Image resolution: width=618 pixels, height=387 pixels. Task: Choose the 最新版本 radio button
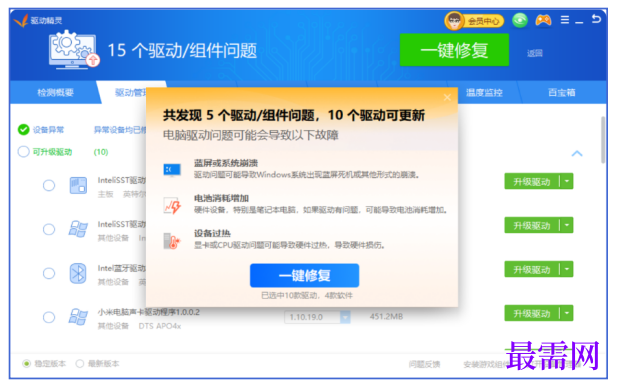[80, 363]
